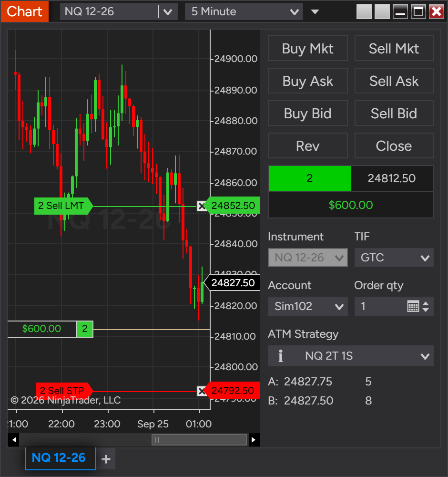Click the horizontal chart scrollbar thumb

199,440
